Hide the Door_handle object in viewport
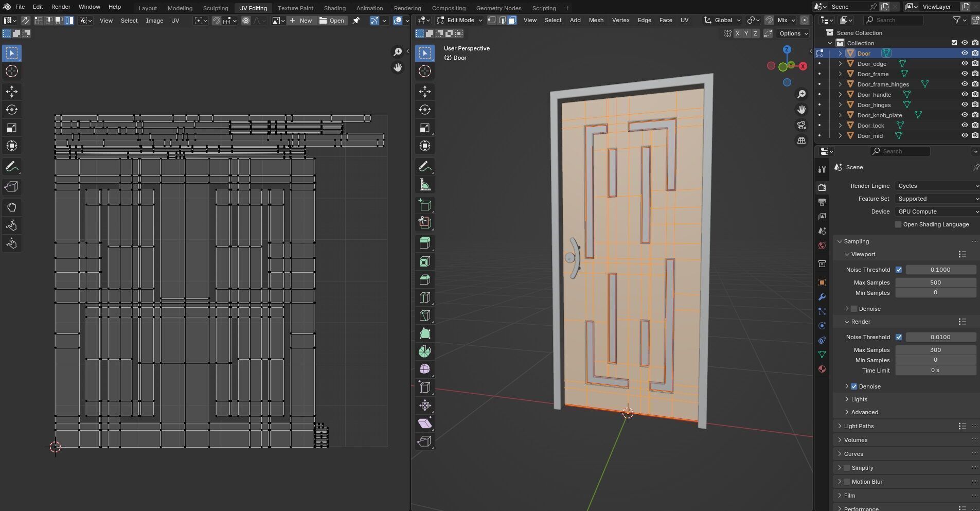Image resolution: width=980 pixels, height=511 pixels. click(965, 94)
